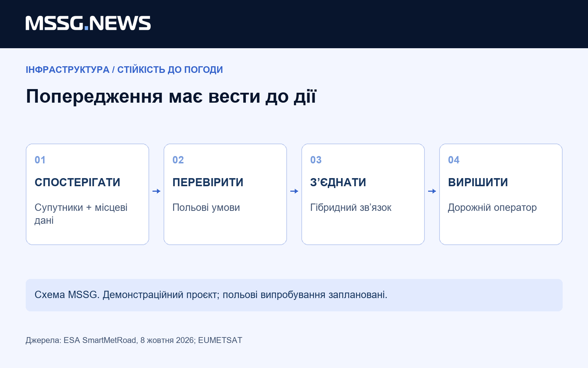Screen dimensions: 588x368
Task: Click the text Дорожній оператор
Action: (492, 208)
